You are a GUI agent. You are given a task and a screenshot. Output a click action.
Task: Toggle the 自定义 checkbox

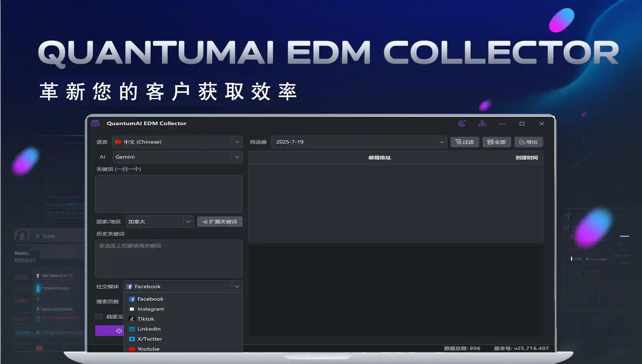[x=99, y=317]
